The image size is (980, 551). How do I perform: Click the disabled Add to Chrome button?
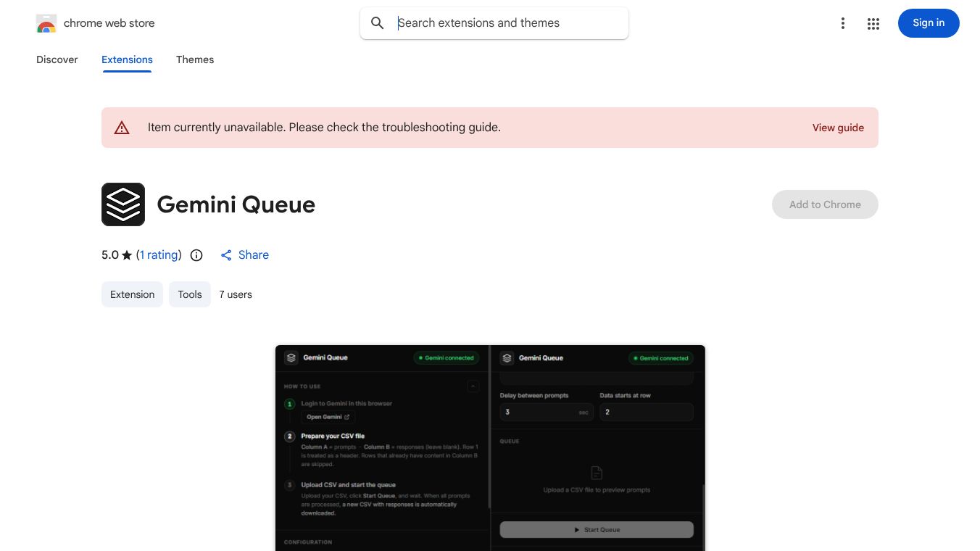pyautogui.click(x=825, y=204)
